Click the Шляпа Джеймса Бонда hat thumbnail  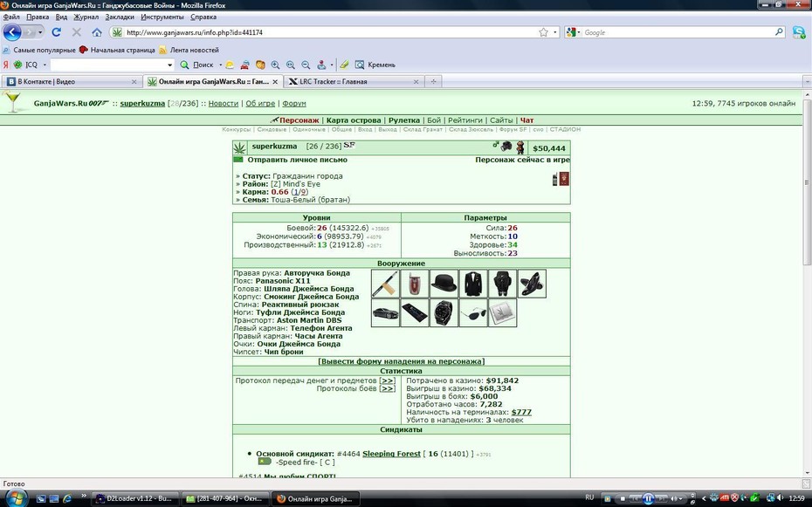pyautogui.click(x=444, y=284)
